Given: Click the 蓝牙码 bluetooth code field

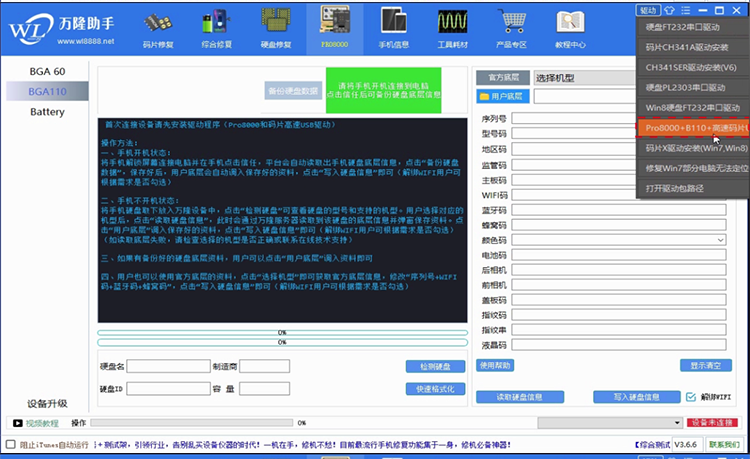Looking at the screenshot, I should pyautogui.click(x=619, y=210).
